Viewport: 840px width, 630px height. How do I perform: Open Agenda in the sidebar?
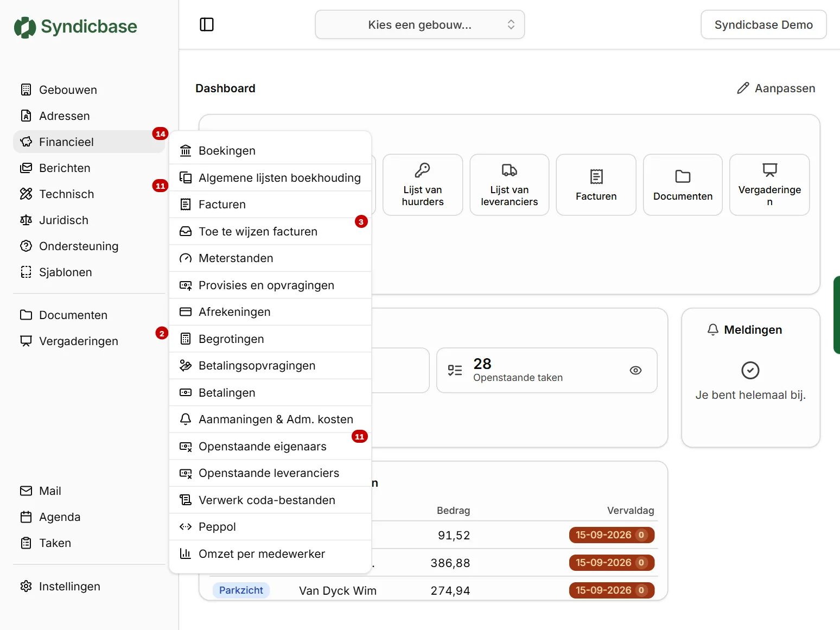[x=89, y=517]
